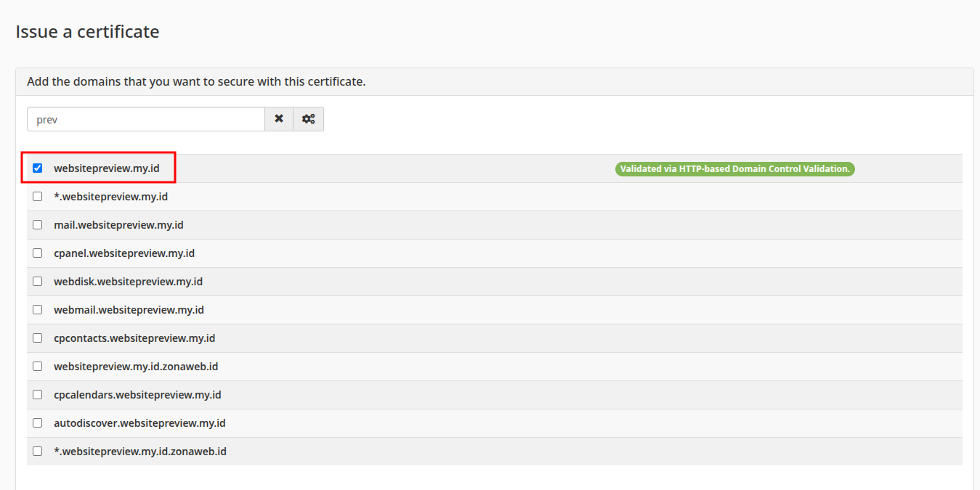Image resolution: width=980 pixels, height=490 pixels.
Task: Check the autodiscover.websitepreview.my.id checkbox
Action: (x=38, y=422)
